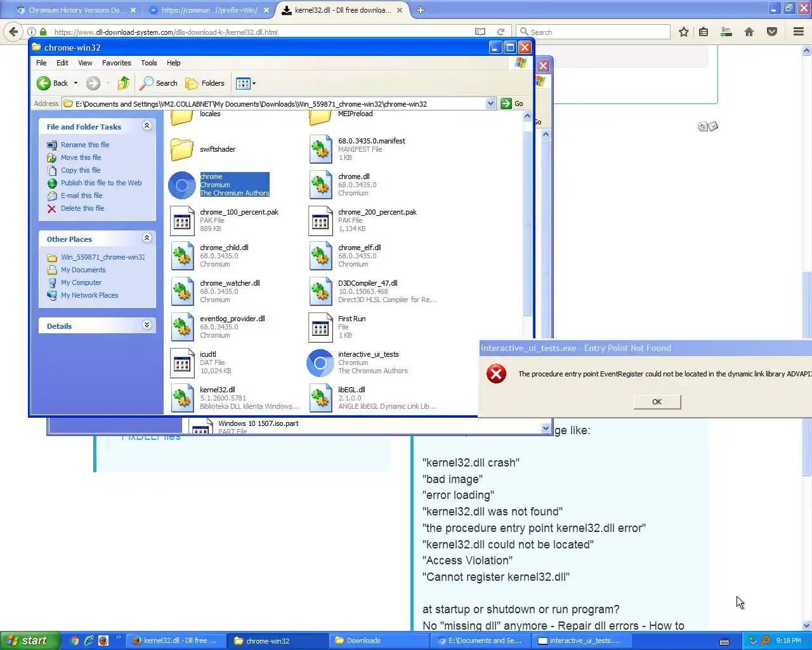
Task: Select the interactive_ui_tests application icon
Action: (320, 363)
